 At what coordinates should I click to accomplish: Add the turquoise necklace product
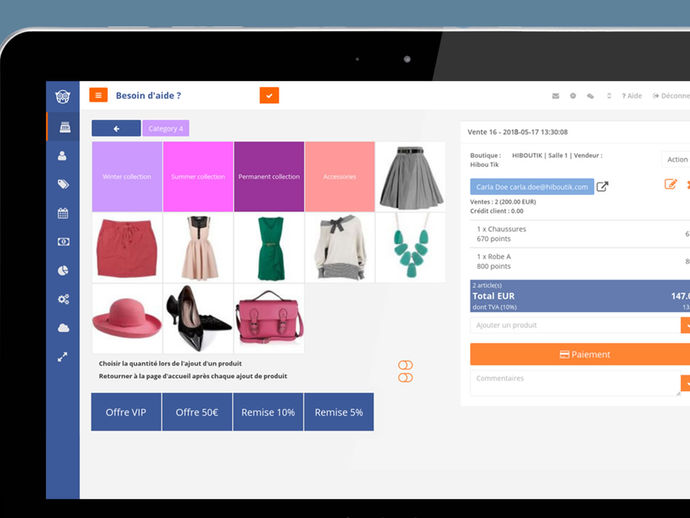411,248
